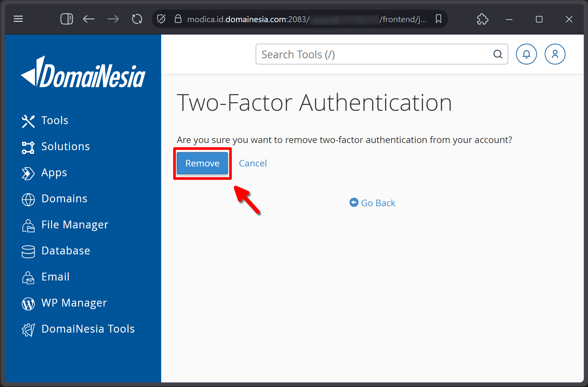
Task: Follow the Go Back link
Action: point(378,203)
